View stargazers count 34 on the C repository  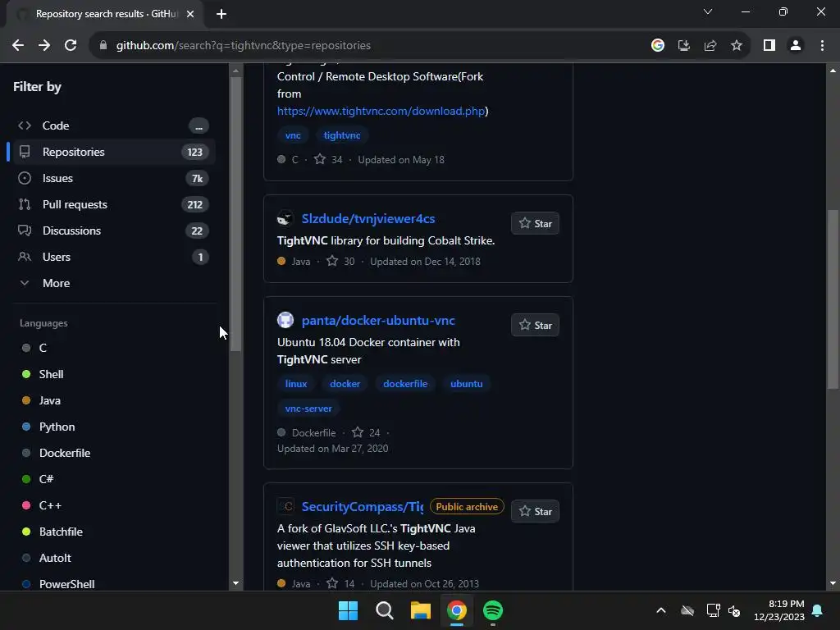tap(328, 160)
